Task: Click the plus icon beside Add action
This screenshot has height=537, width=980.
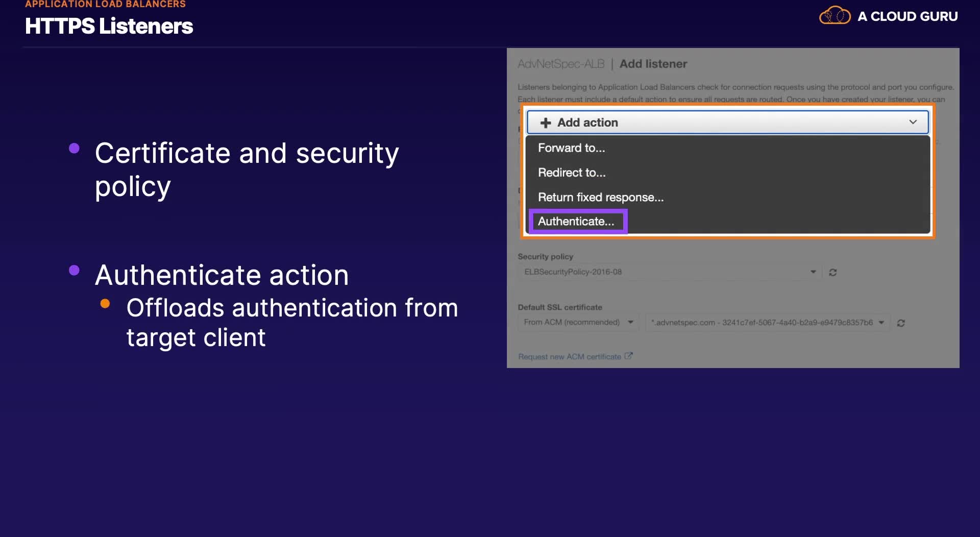Action: (x=546, y=123)
